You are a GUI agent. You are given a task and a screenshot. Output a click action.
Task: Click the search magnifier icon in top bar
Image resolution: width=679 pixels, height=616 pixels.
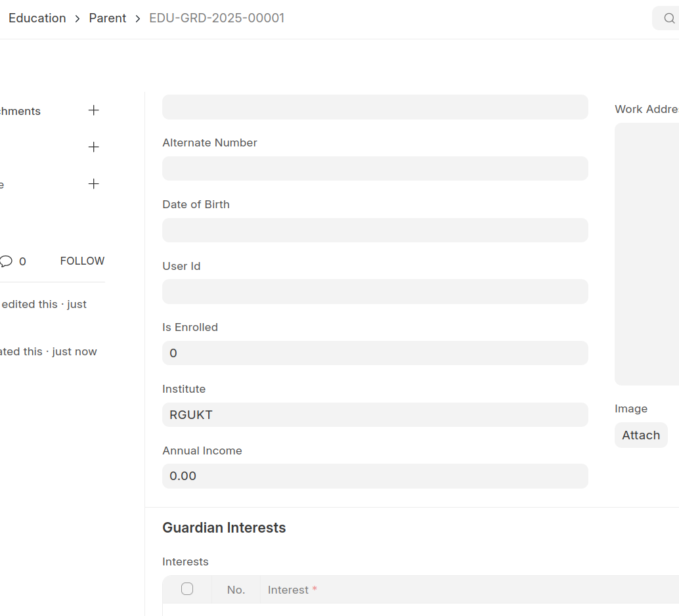pos(668,18)
